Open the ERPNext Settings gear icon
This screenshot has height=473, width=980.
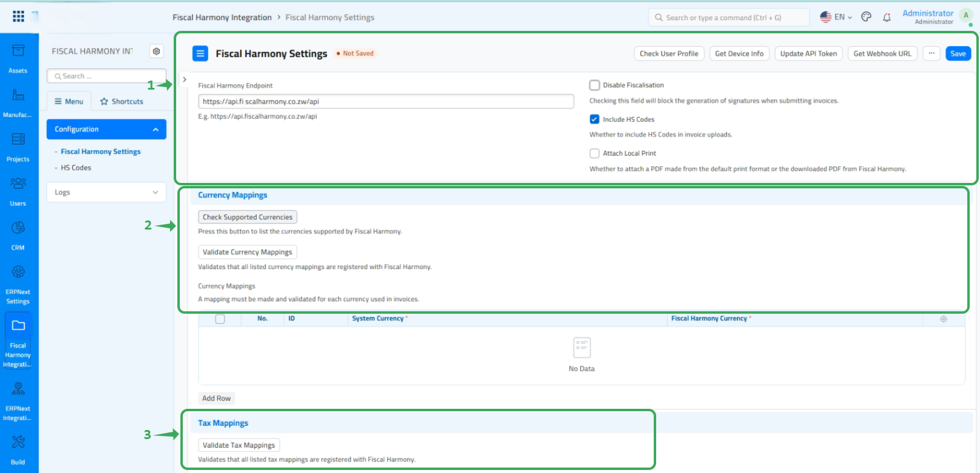click(x=18, y=272)
